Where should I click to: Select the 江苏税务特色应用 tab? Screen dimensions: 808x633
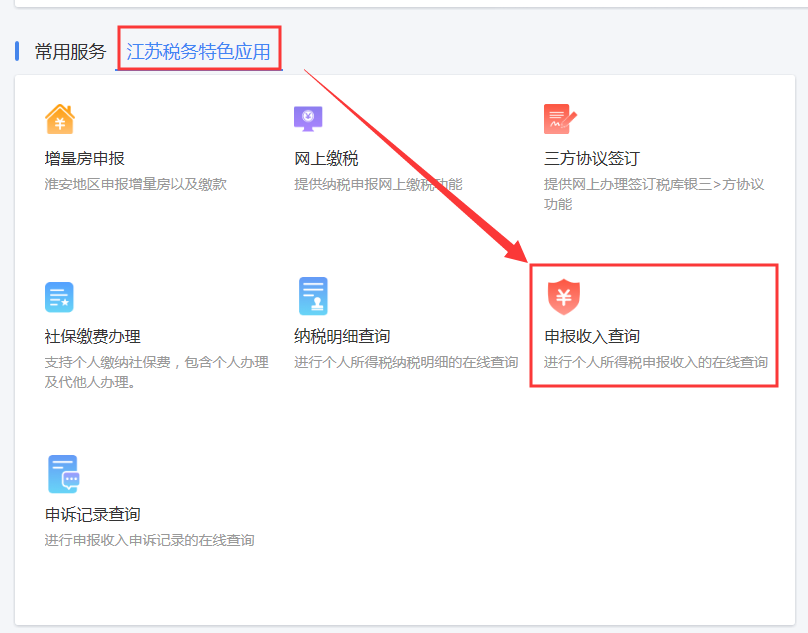(198, 52)
